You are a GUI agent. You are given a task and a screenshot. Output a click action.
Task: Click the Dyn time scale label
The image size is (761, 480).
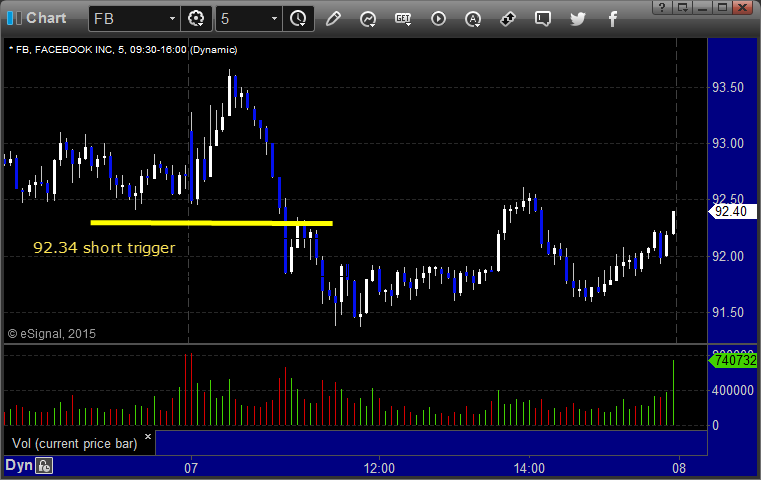point(19,465)
